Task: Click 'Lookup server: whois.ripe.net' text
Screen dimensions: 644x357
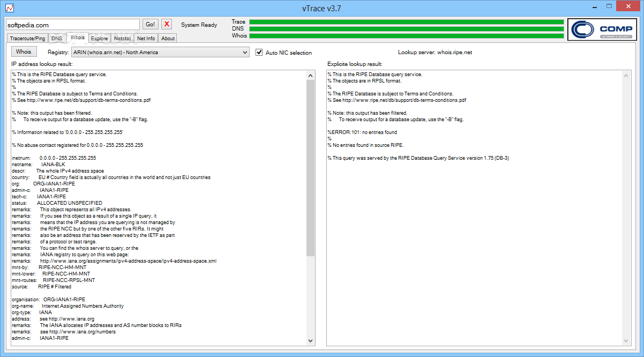Action: (435, 53)
